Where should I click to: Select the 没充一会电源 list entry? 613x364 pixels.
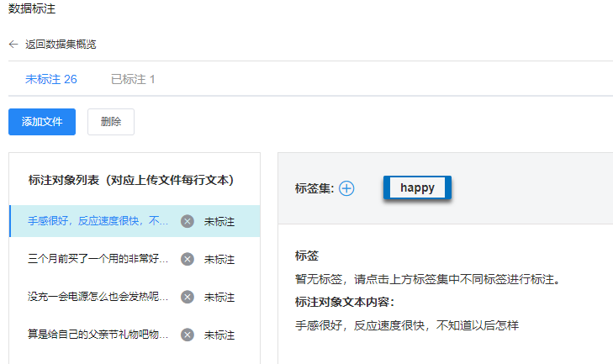click(x=98, y=297)
